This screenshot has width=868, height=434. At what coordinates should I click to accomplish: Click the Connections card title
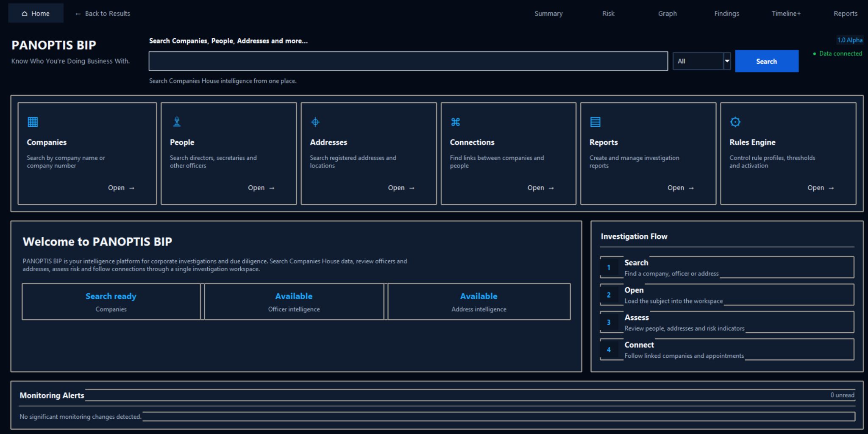pyautogui.click(x=472, y=142)
